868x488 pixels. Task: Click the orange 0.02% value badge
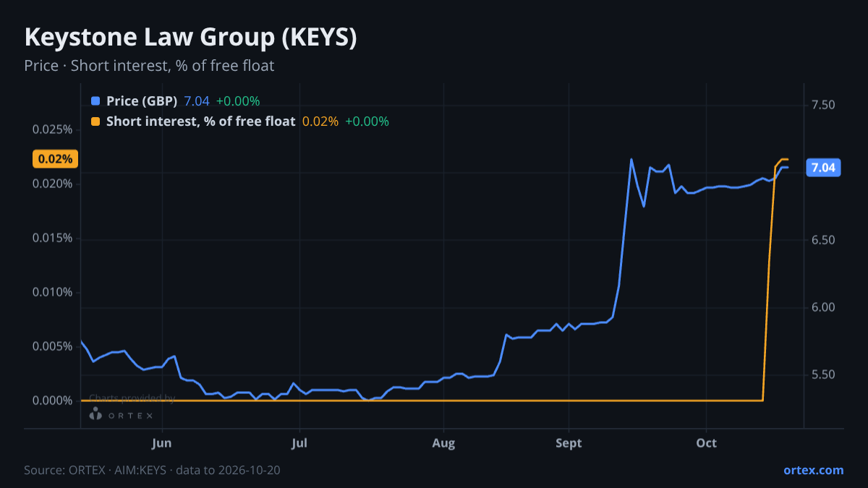coord(56,159)
